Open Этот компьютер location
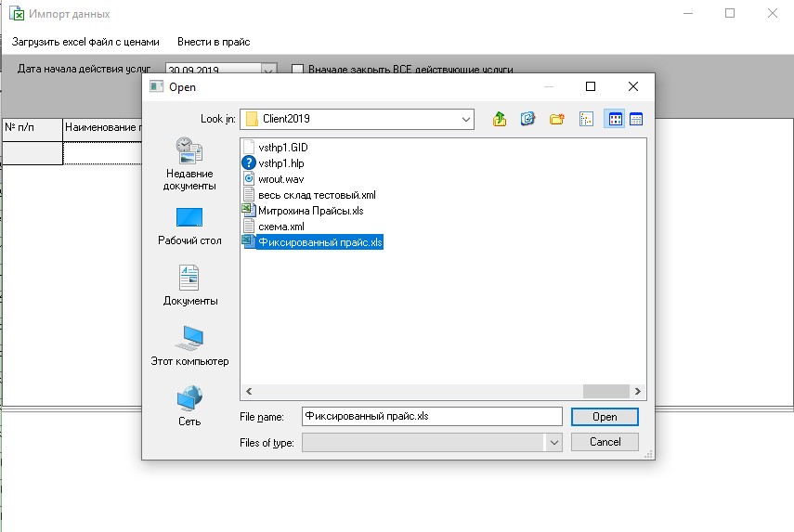This screenshot has width=794, height=532. click(189, 345)
